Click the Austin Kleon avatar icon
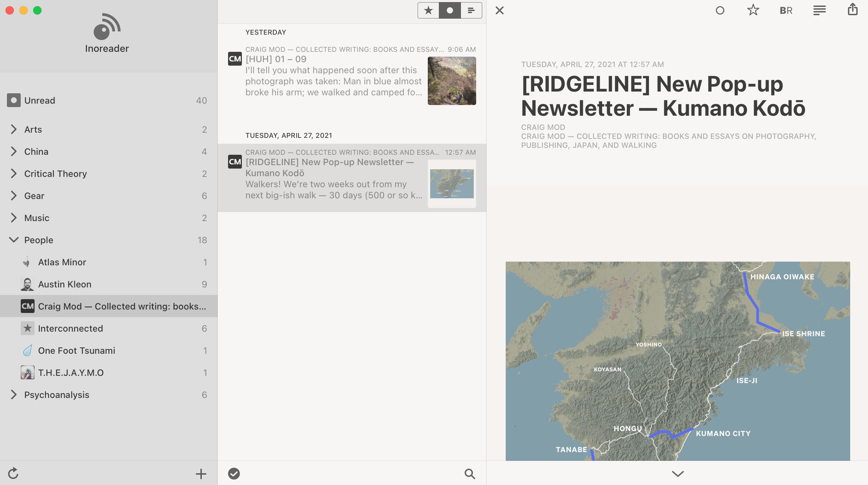Screen dimensions: 868x485 [27, 284]
